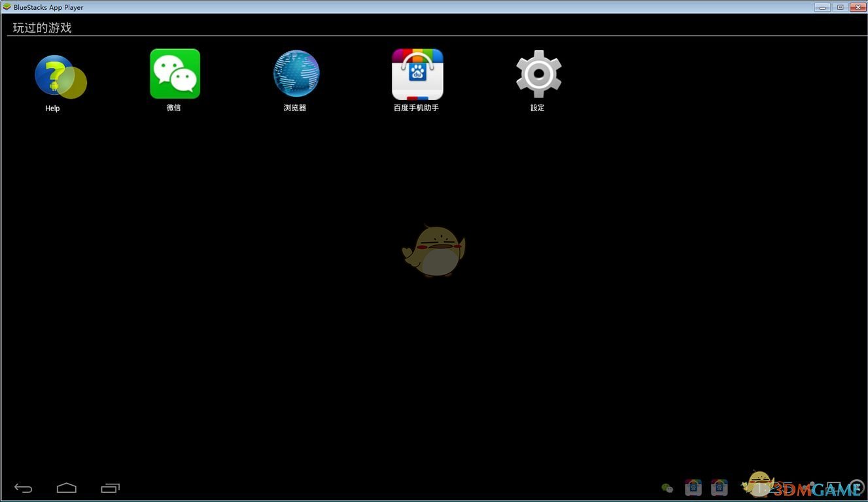This screenshot has height=502, width=868.
Task: Launch the 微信 WeChat app from the grid
Action: point(175,74)
